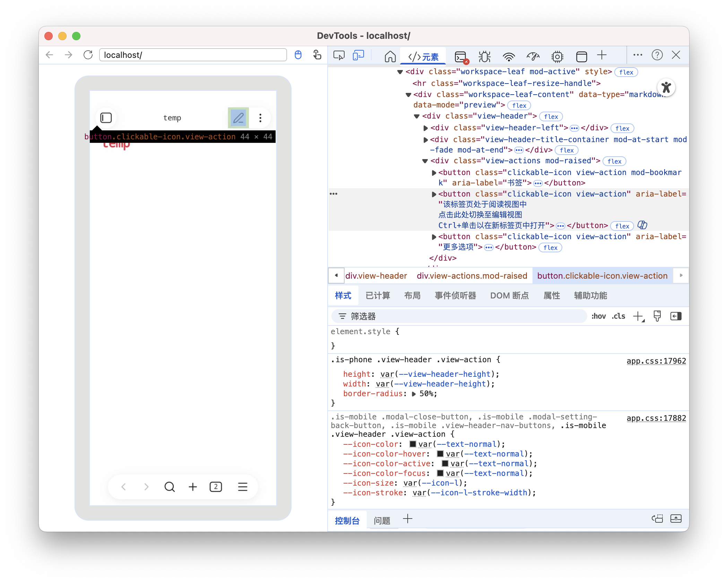The image size is (728, 583).
Task: Open the hamburger menu in mobile navbar
Action: click(243, 487)
